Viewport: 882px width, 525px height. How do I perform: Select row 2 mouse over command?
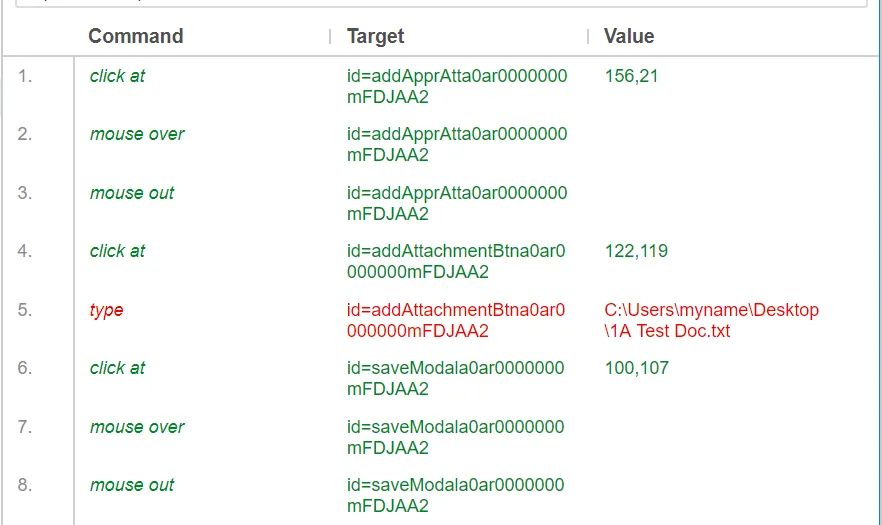tap(137, 134)
